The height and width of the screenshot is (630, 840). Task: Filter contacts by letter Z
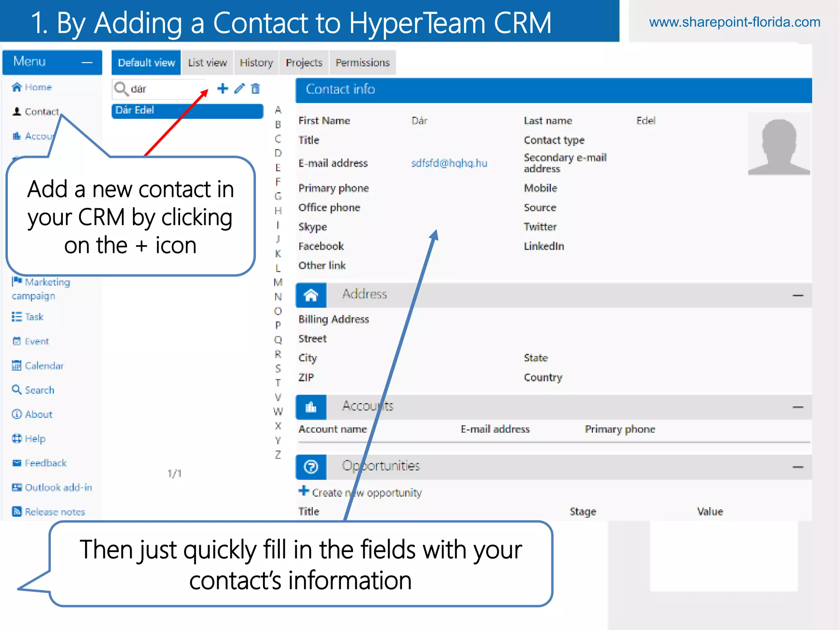(x=278, y=454)
